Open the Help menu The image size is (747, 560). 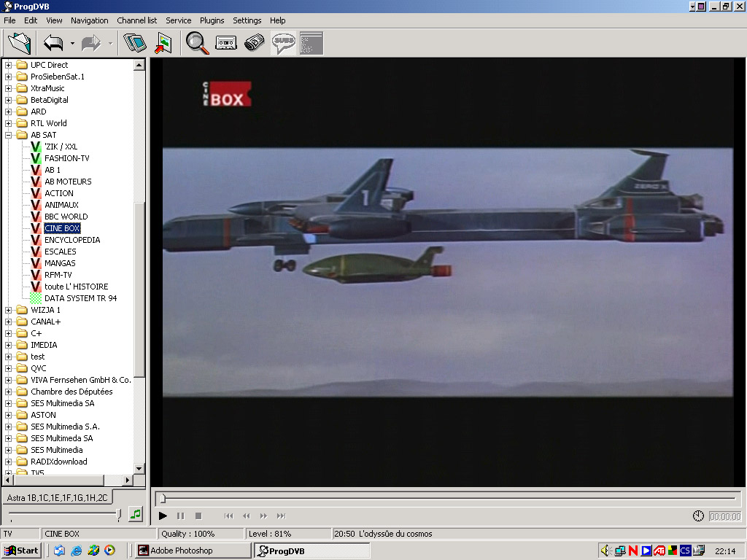pyautogui.click(x=277, y=20)
